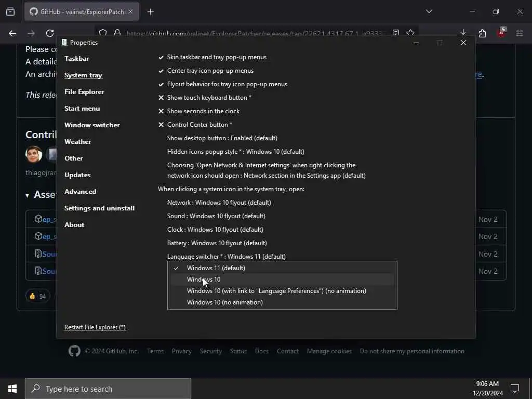Click the taskbar clock showing 9:06 AM
Viewport: 532px width, 399px height.
click(x=487, y=389)
